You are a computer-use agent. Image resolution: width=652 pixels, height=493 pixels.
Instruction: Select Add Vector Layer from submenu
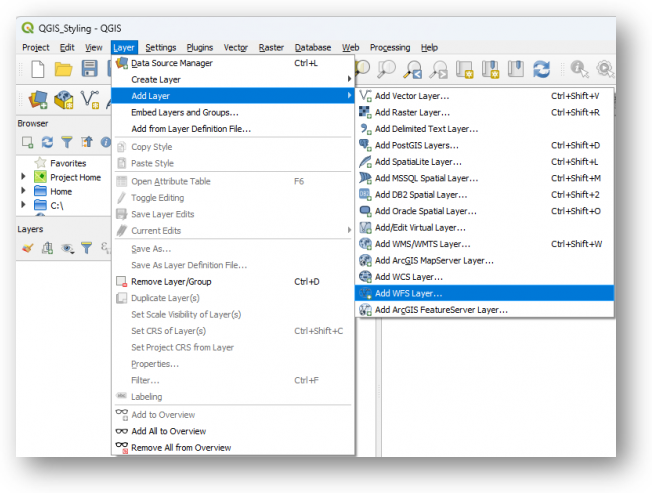click(x=484, y=96)
